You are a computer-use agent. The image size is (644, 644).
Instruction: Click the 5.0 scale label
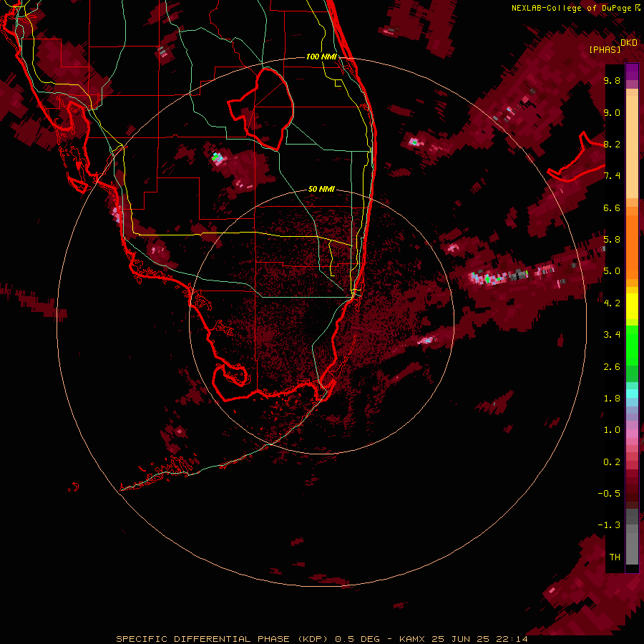pos(612,271)
